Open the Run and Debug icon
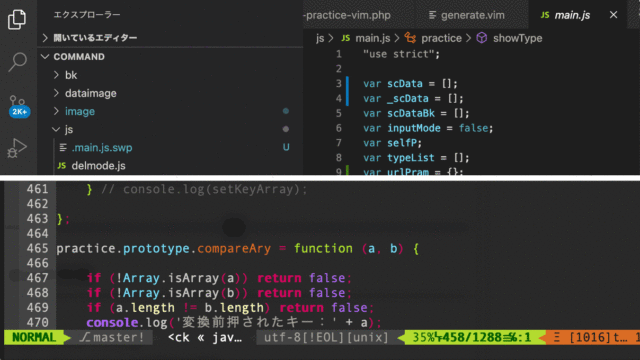 coord(17,148)
